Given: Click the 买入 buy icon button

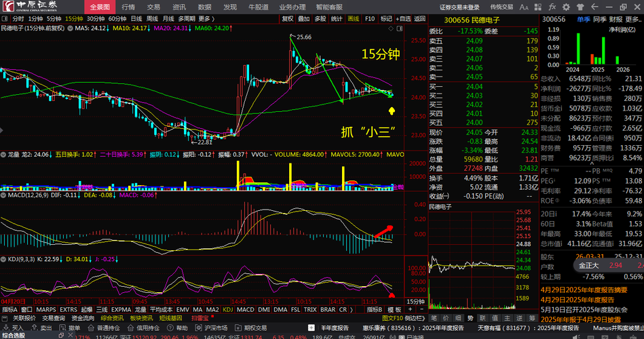Looking at the screenshot, I should click(13, 328).
